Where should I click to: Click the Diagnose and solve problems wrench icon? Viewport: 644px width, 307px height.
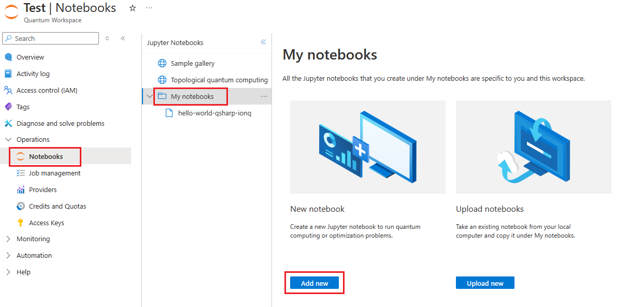[8, 123]
